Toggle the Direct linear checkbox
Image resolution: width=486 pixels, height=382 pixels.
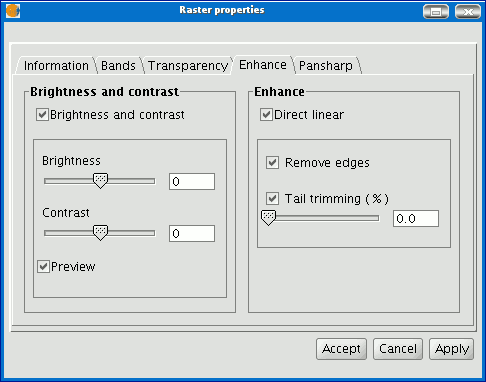tap(266, 115)
